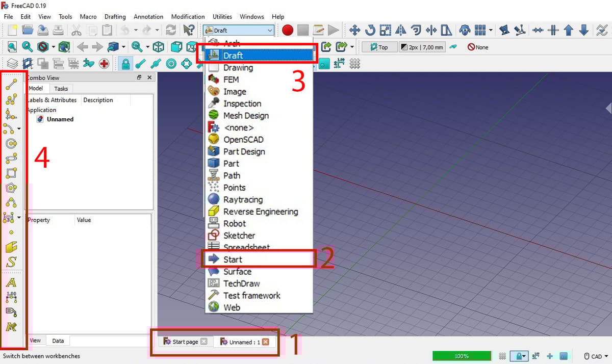Open the undo history dropdown arrow

click(x=136, y=31)
